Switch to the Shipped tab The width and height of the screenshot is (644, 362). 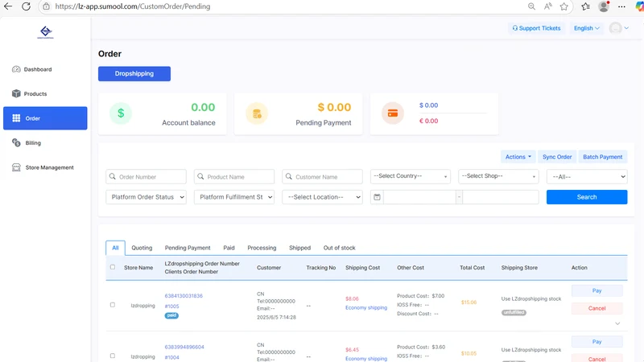tap(299, 248)
